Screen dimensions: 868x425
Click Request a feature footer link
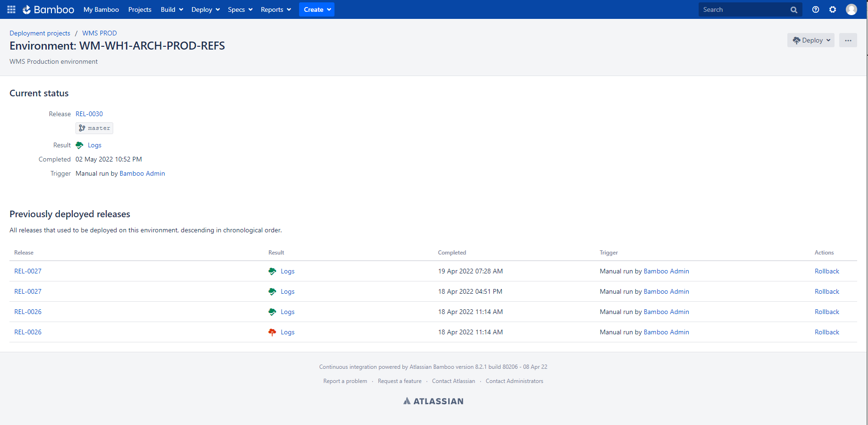[400, 381]
